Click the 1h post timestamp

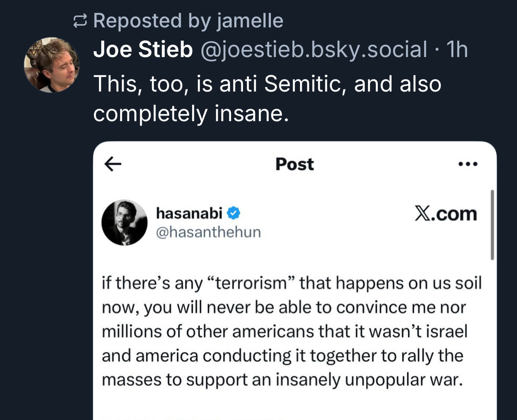pyautogui.click(x=456, y=50)
